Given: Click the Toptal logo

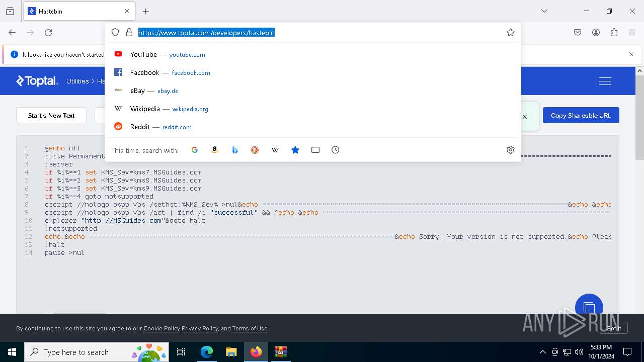Looking at the screenshot, I should 37,81.
